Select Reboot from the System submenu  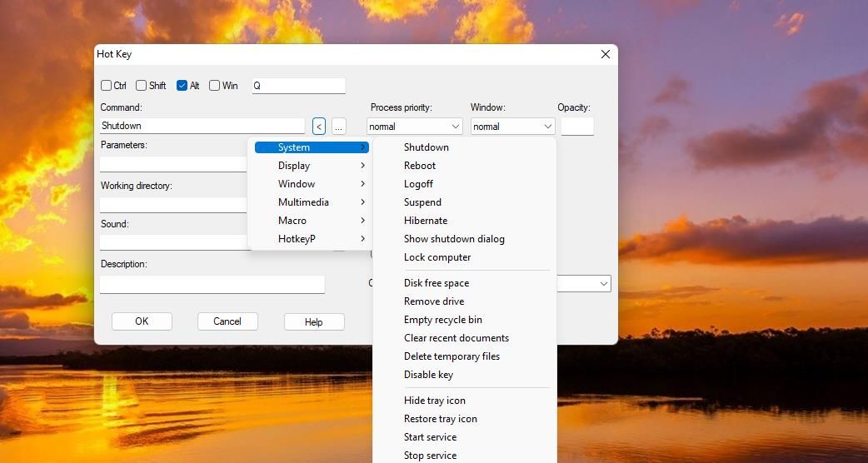(x=420, y=166)
